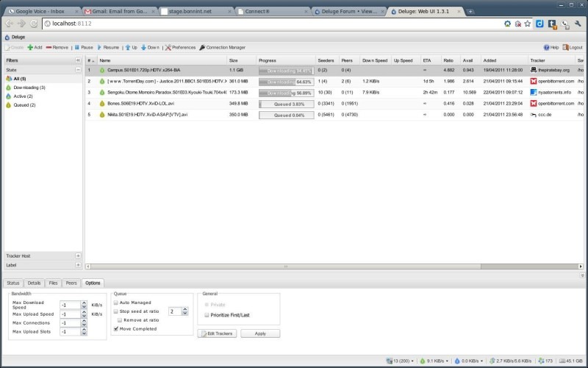
Task: Switch to the Peers tab
Action: [x=71, y=283]
